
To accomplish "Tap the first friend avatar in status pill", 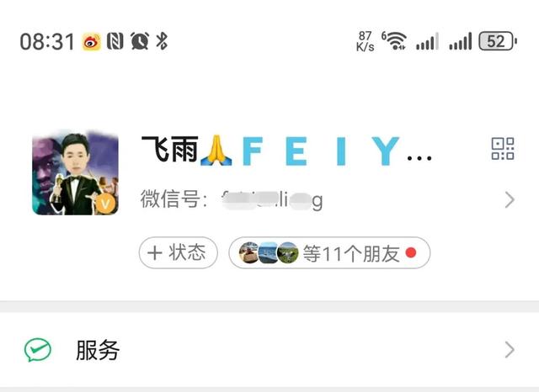I will pyautogui.click(x=249, y=253).
